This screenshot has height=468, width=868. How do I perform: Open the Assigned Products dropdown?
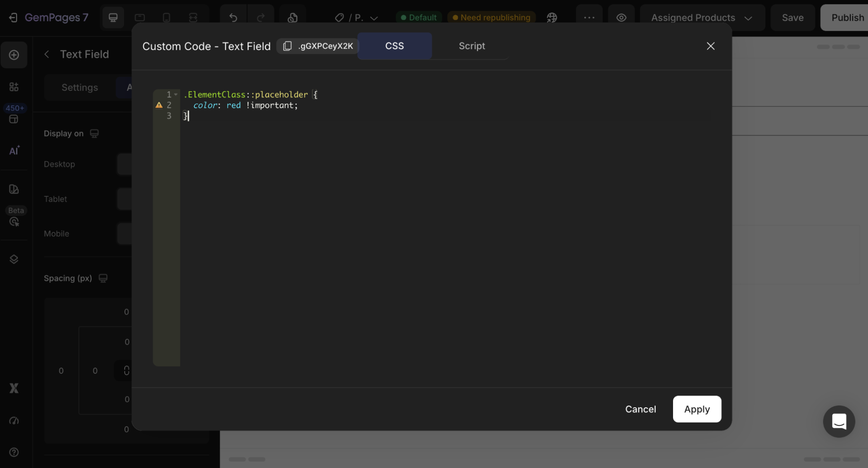coord(702,17)
